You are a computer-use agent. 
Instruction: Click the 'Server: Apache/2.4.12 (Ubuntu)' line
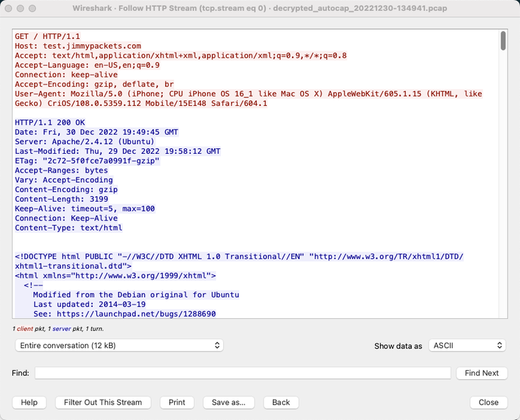click(x=85, y=141)
